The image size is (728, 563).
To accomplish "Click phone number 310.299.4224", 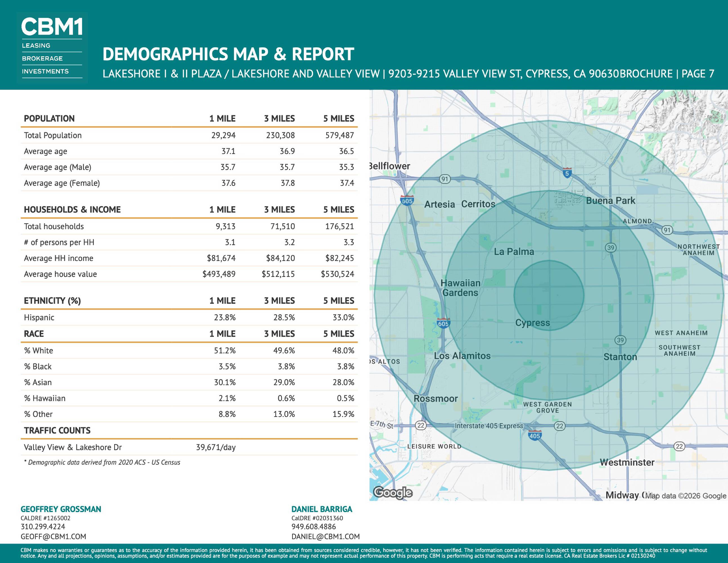I will coord(43,527).
